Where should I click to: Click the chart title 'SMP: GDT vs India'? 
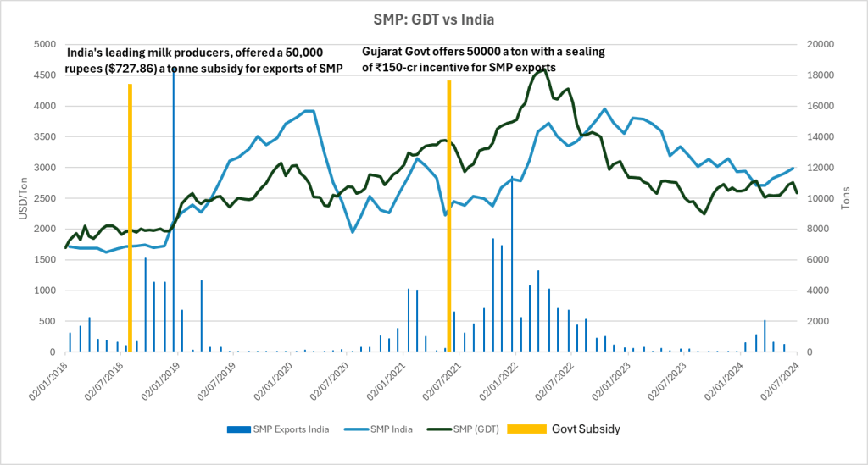(x=433, y=19)
